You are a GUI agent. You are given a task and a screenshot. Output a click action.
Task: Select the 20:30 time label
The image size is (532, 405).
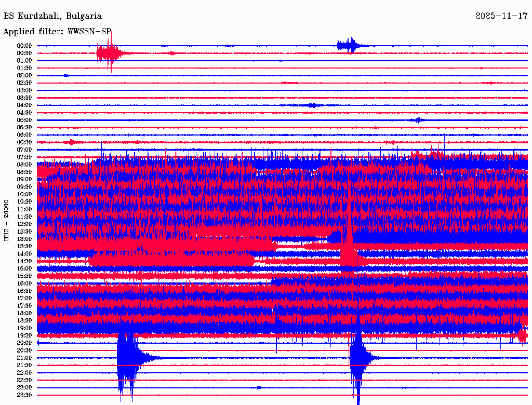click(24, 350)
